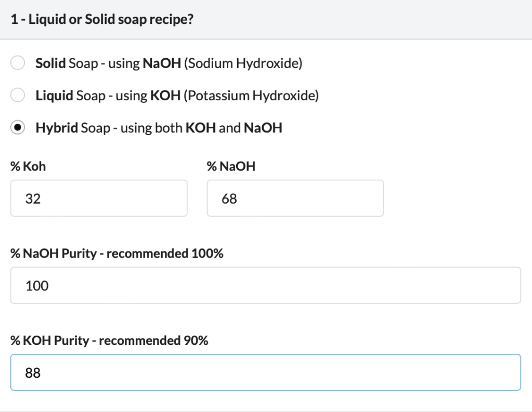The image size is (532, 412).
Task: Click the KOH Purity field showing 88
Action: [x=265, y=372]
